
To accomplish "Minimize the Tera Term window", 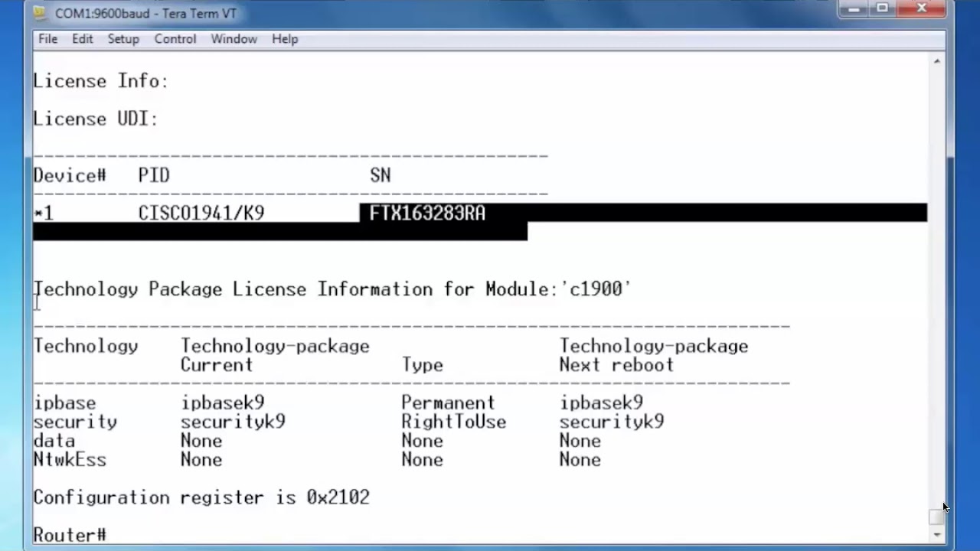I will tap(854, 8).
